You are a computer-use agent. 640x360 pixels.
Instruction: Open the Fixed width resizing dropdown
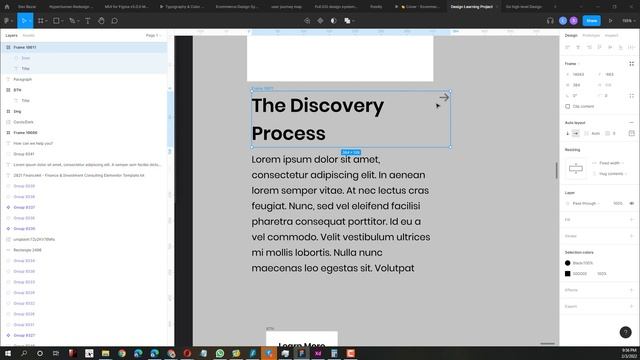pyautogui.click(x=611, y=163)
